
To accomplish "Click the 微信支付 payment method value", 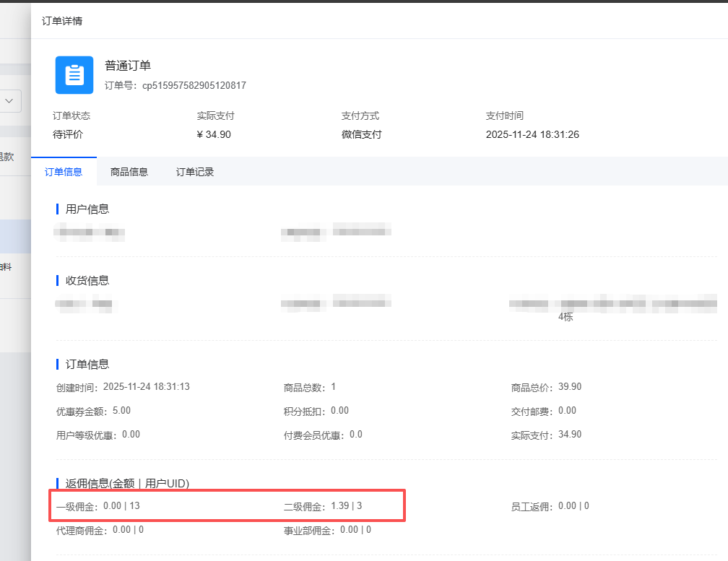I will (x=361, y=134).
